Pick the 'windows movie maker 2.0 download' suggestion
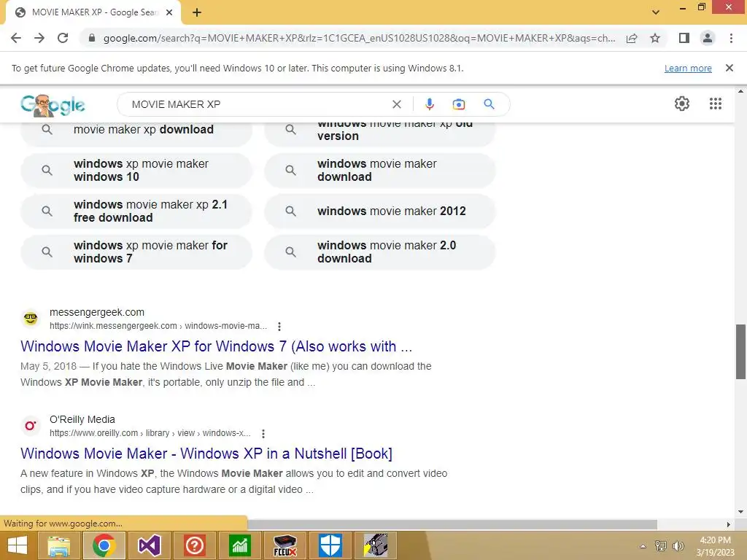747x560 pixels. [x=379, y=252]
